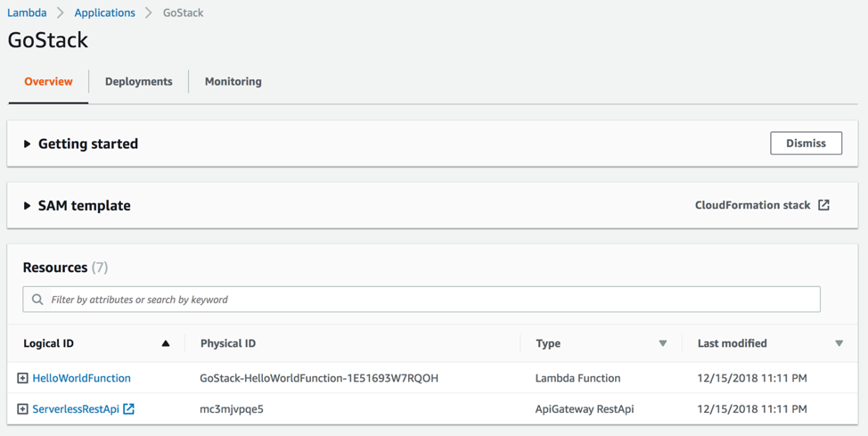The width and height of the screenshot is (868, 436).
Task: Select the Overview tab
Action: click(x=48, y=81)
